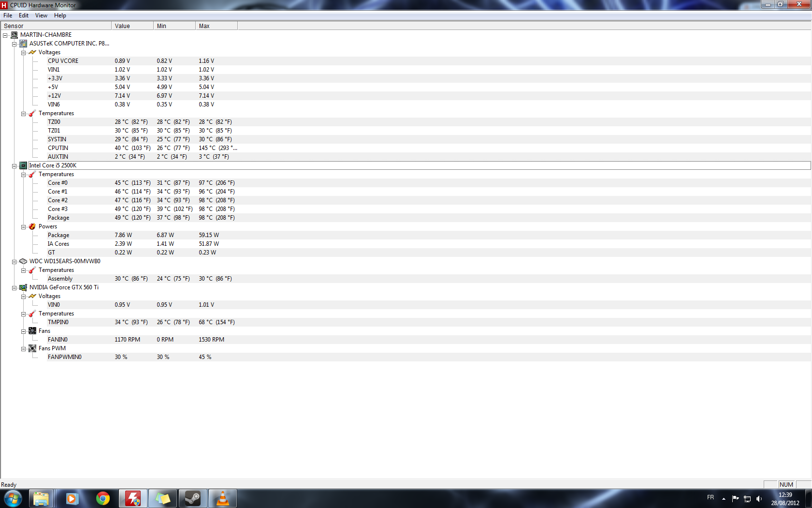This screenshot has width=812, height=508.
Task: Open the Edit menu
Action: coord(24,15)
